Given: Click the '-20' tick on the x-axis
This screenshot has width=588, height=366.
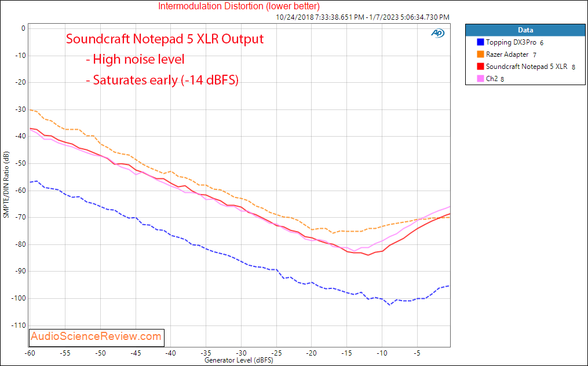Looking at the screenshot, I should (x=311, y=353).
